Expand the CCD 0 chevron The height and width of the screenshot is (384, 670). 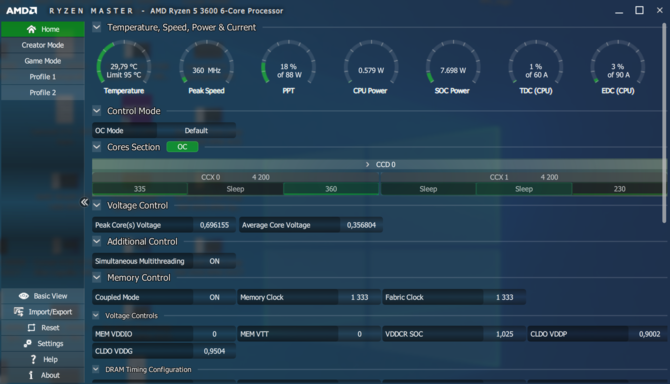pyautogui.click(x=367, y=164)
